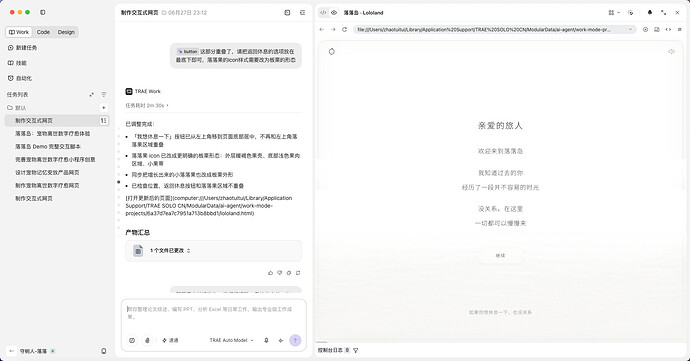Collapse the chat panel with header icon
Screen dimensions: 690x361
coord(303,13)
